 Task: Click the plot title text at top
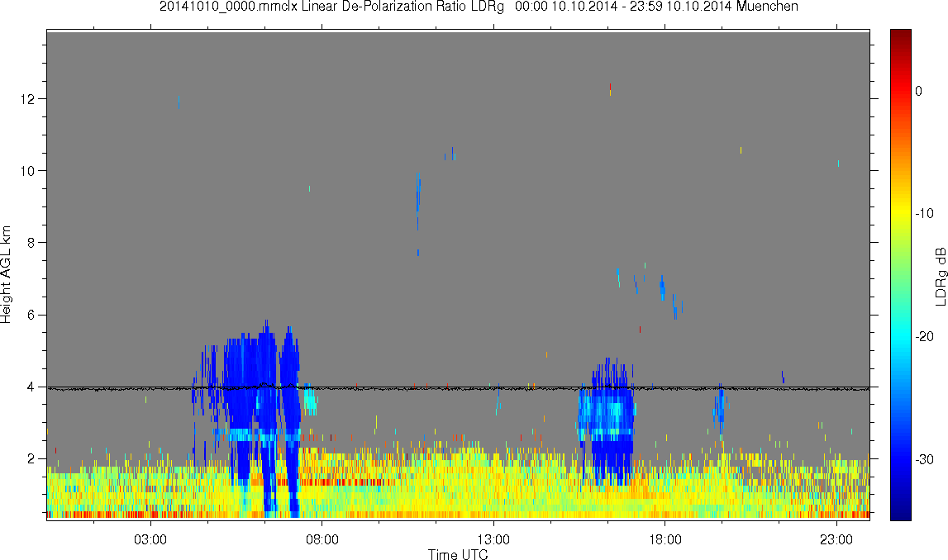[x=479, y=7]
